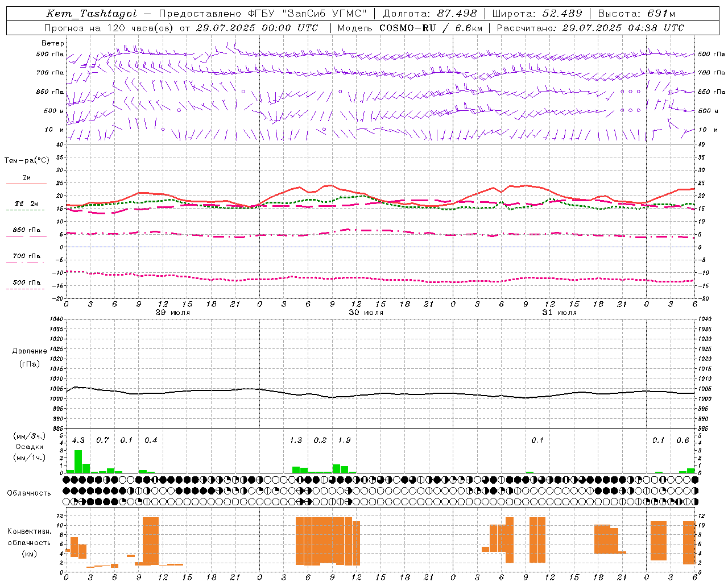Viewport: 728px width, 582px height.
Task: Click the Td 2м dew point legend entry
Action: 27,203
